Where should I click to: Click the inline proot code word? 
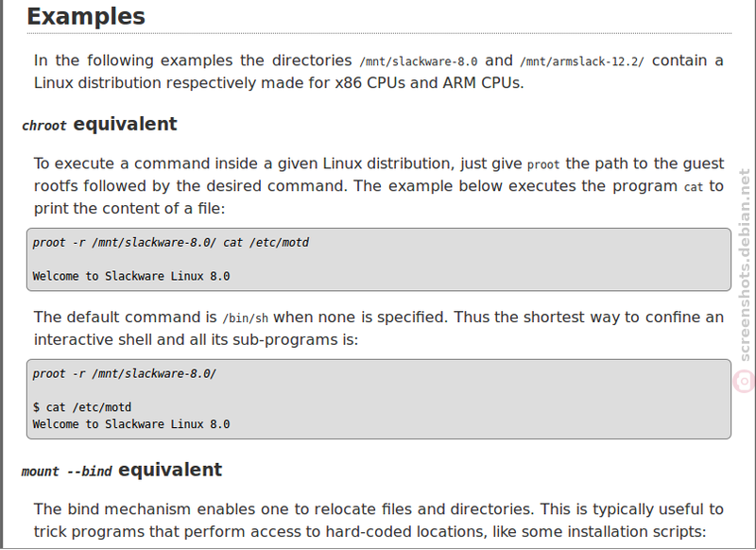point(543,164)
